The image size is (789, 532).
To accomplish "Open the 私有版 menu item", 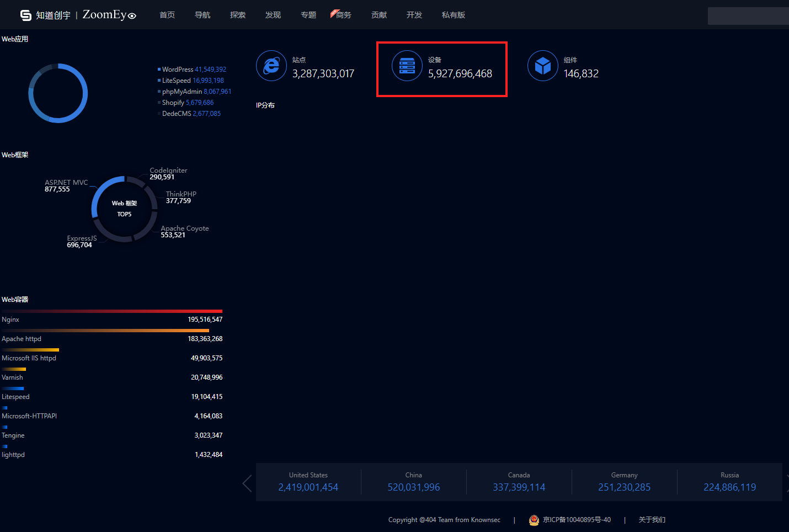I will (x=454, y=15).
